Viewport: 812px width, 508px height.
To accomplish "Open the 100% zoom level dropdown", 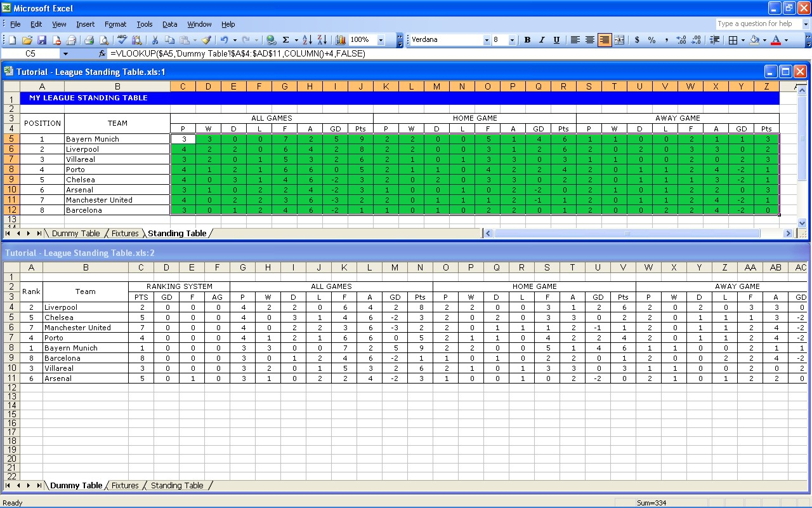I will [x=381, y=40].
